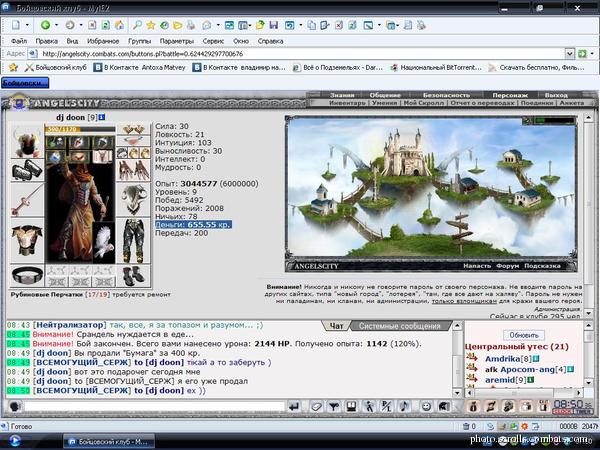Click the Windows Start orb
This screenshot has height=450, width=600.
14,441
